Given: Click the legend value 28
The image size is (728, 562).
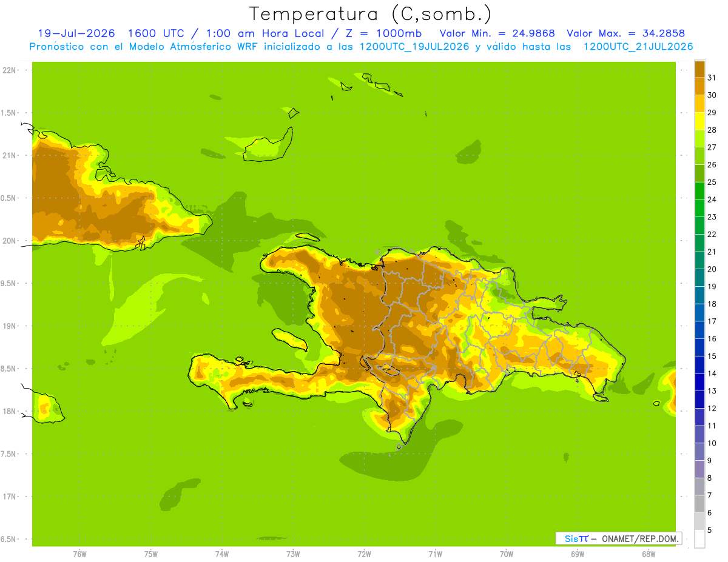Looking at the screenshot, I should [x=712, y=130].
